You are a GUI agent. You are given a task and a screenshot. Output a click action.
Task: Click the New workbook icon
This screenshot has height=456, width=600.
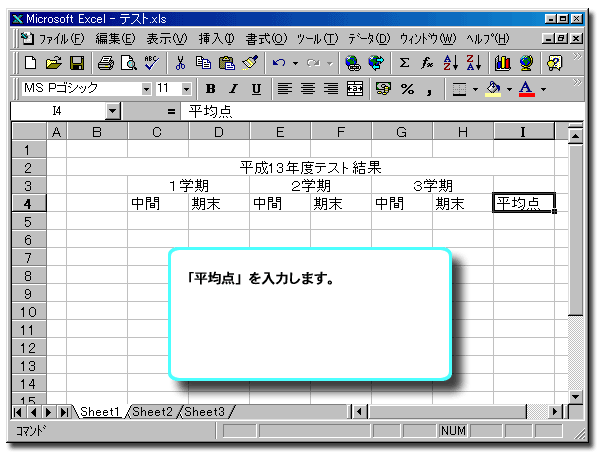(x=30, y=63)
